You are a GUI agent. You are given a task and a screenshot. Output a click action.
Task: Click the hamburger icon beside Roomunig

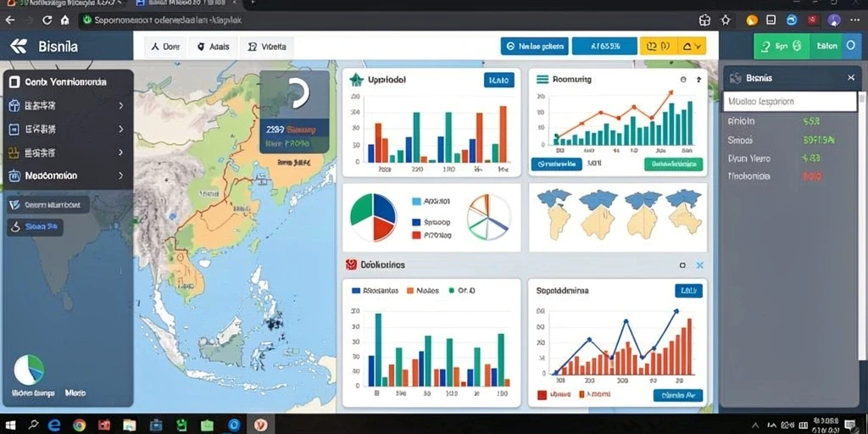543,79
